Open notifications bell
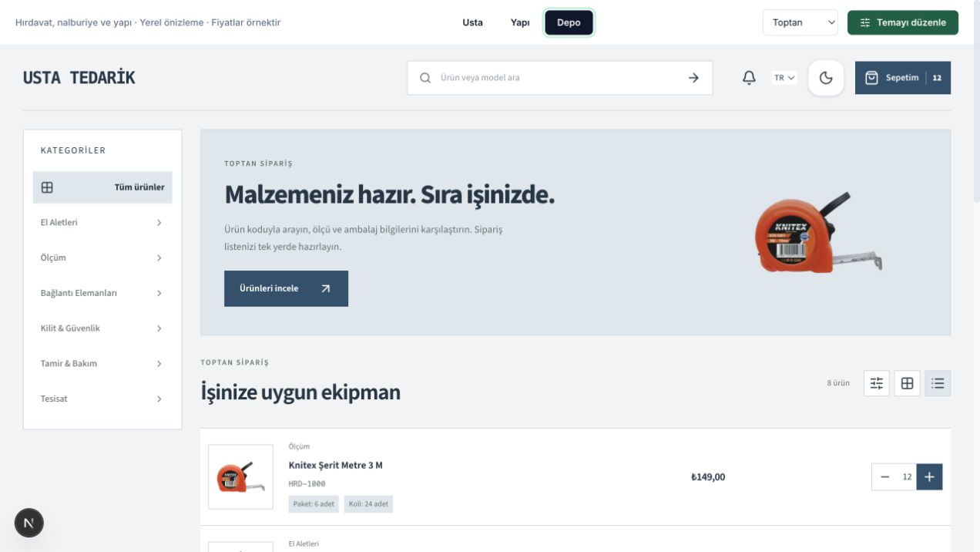This screenshot has width=980, height=552. [x=749, y=78]
